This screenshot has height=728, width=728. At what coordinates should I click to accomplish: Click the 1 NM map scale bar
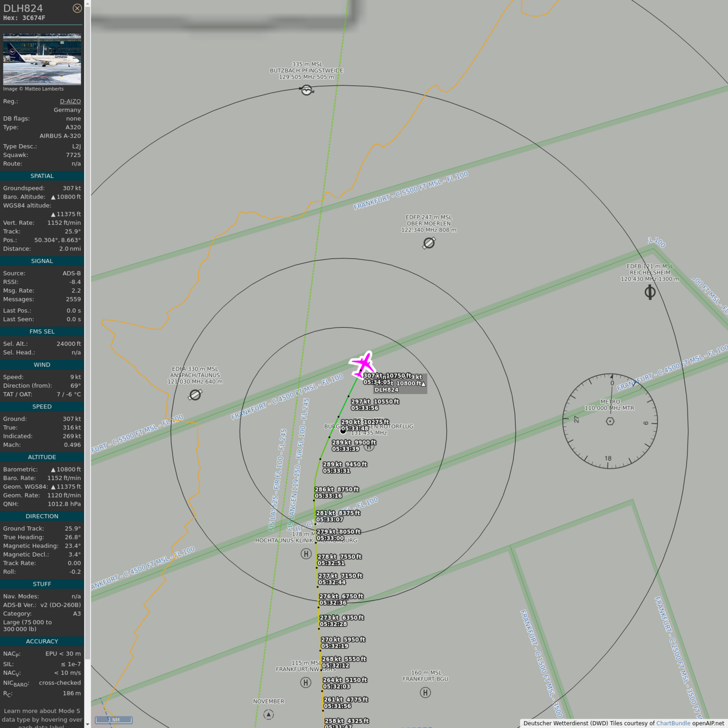[114, 720]
